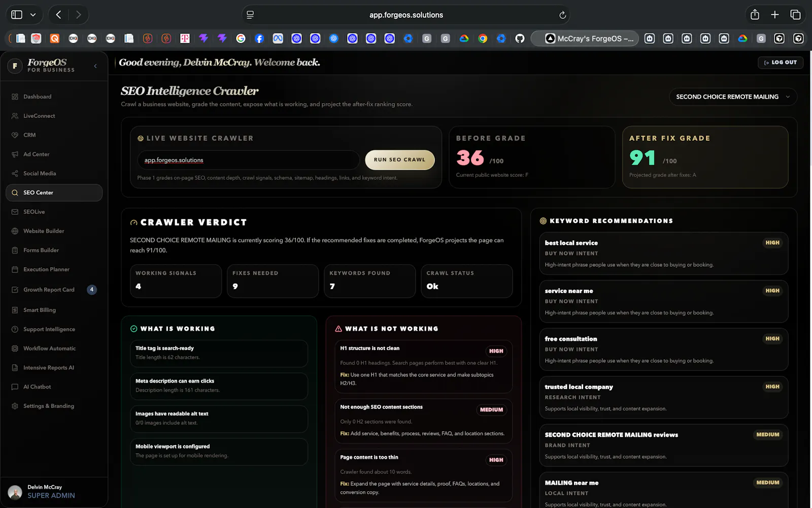Click the LOG OUT button
The height and width of the screenshot is (508, 812).
tap(781, 62)
